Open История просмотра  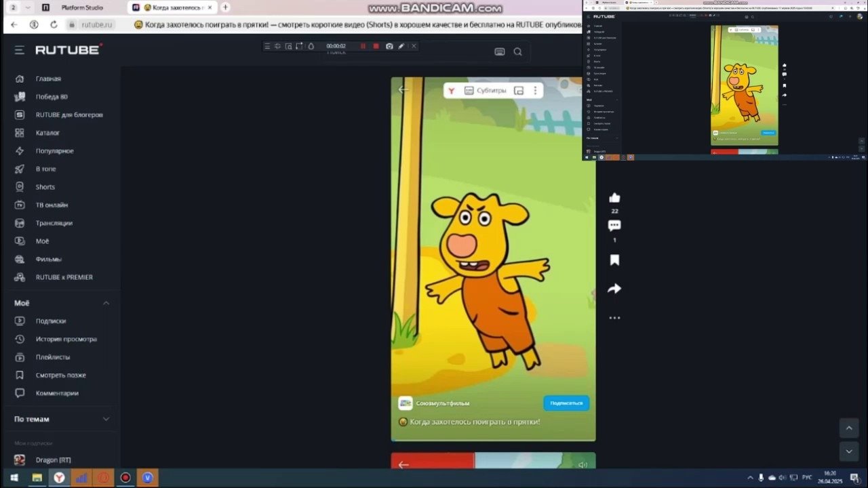pyautogui.click(x=66, y=339)
